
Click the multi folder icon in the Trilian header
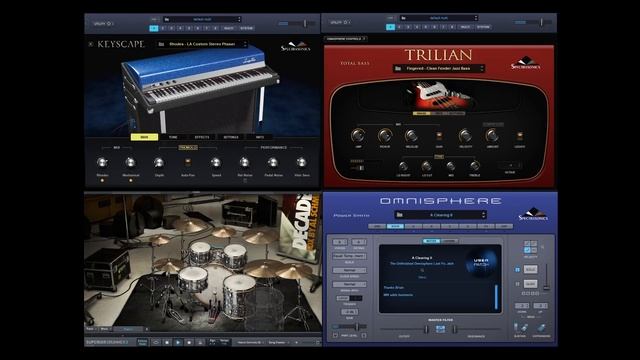tap(403, 18)
